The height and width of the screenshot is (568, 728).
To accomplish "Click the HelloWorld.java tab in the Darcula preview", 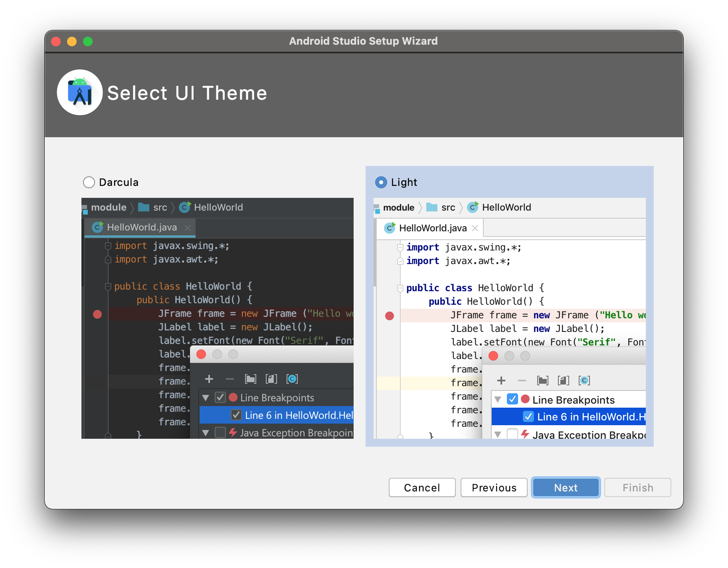I will tap(140, 227).
